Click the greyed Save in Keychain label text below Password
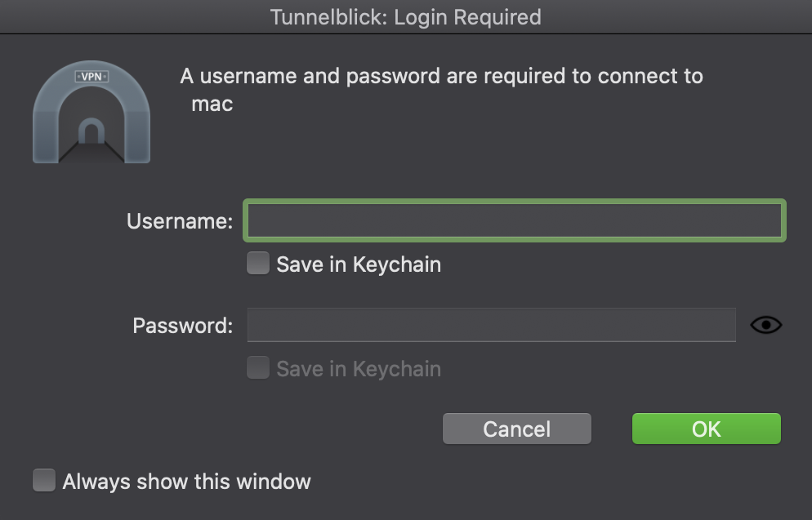This screenshot has width=812, height=520. coord(359,369)
